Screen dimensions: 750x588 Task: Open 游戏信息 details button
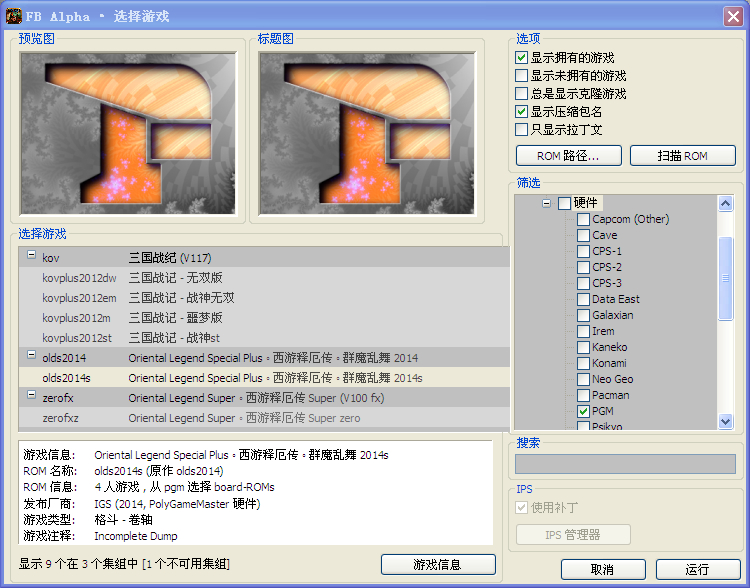pos(438,565)
